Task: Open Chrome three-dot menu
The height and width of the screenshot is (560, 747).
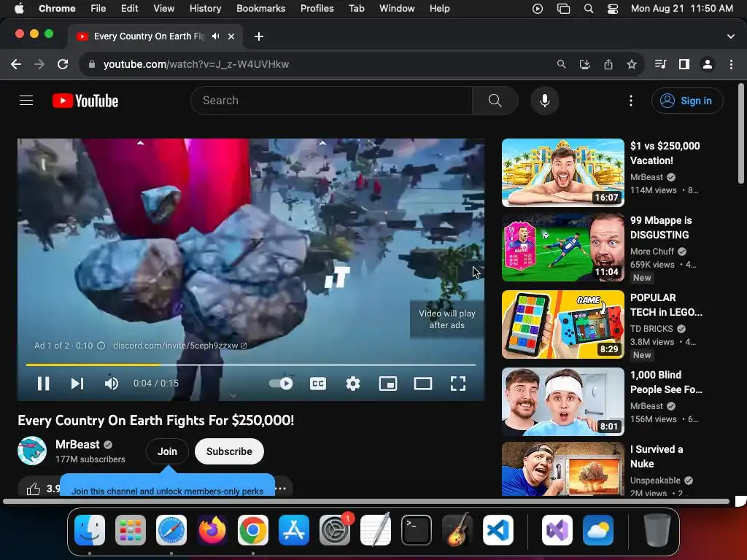Action: (x=731, y=64)
